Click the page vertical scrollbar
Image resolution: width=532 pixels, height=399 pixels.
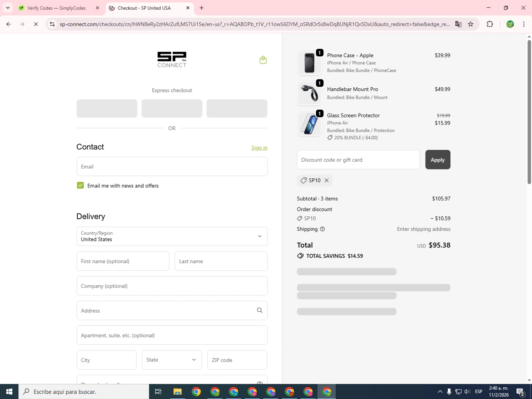529,112
